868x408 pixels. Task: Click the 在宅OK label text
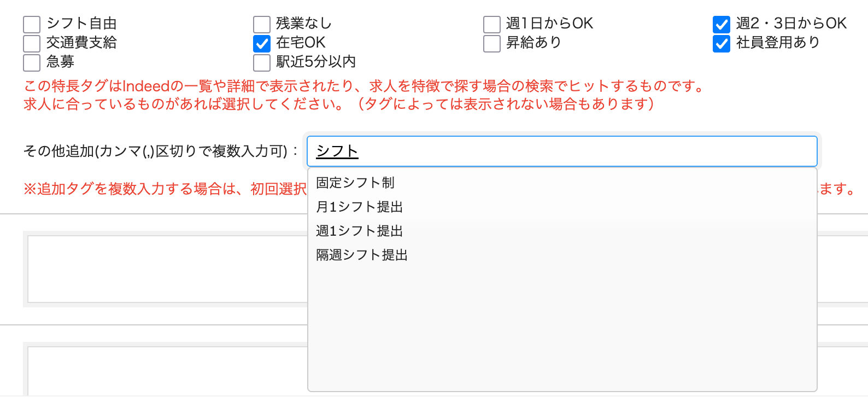pyautogui.click(x=301, y=43)
